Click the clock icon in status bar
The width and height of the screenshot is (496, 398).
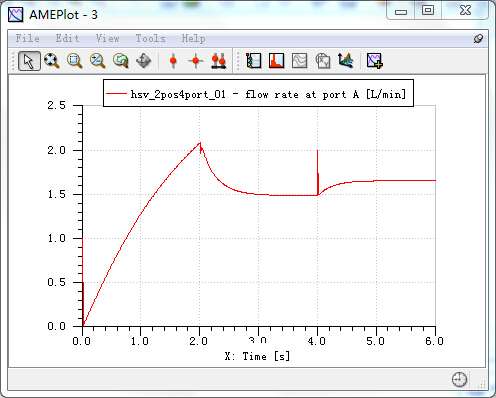click(459, 379)
